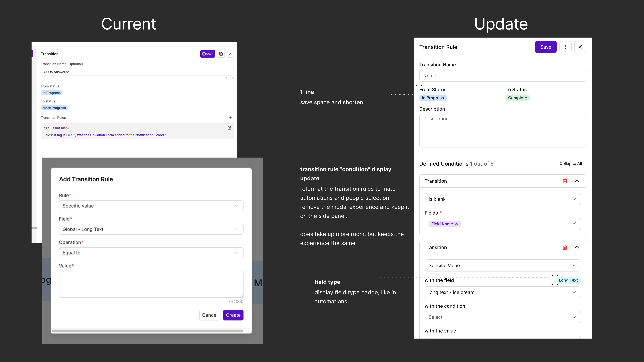
Task: Click the purple Save button in Current Transition panel
Action: click(208, 54)
